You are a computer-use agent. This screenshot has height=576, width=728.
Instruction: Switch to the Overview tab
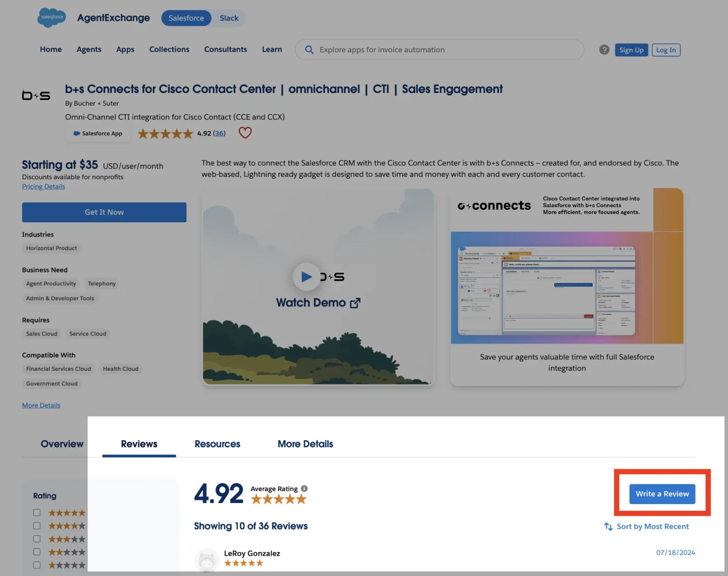click(62, 444)
